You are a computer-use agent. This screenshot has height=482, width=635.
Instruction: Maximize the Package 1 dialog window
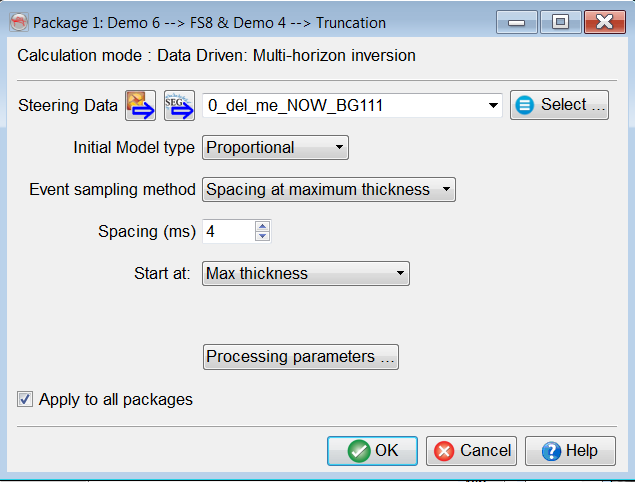pyautogui.click(x=559, y=22)
